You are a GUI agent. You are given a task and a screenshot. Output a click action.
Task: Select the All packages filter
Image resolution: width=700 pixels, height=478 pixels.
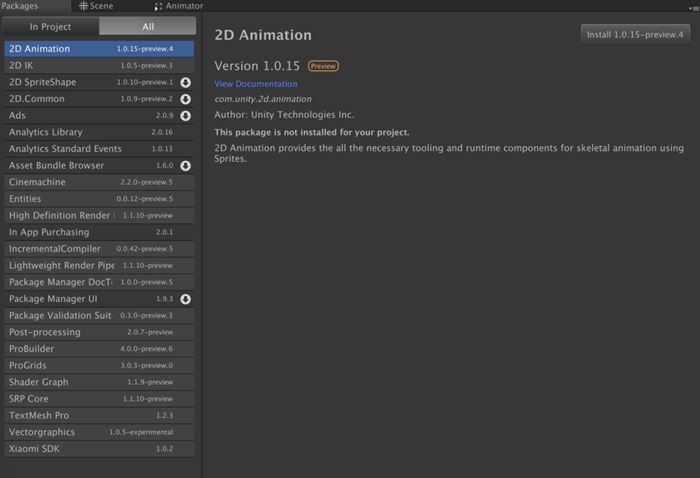pos(147,26)
